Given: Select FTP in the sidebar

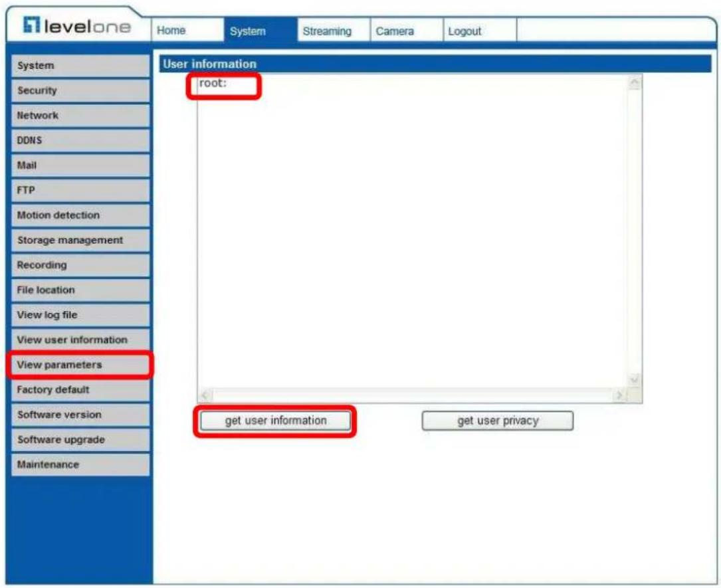Looking at the screenshot, I should coord(80,190).
